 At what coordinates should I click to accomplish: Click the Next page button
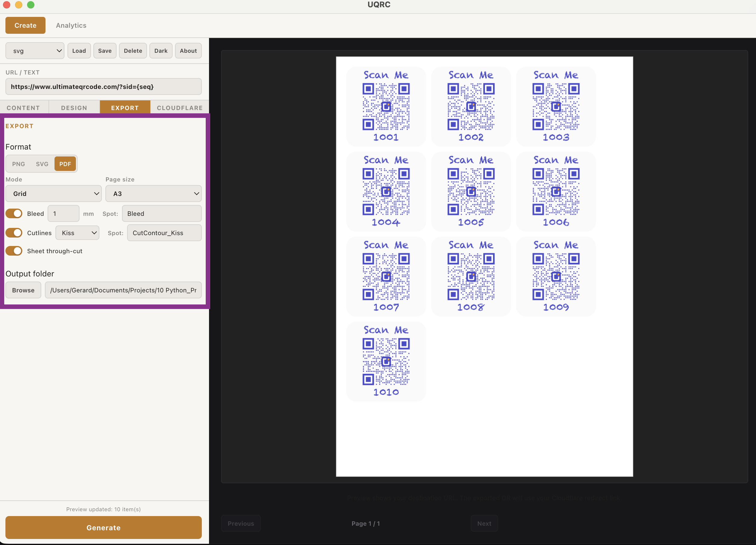(484, 523)
